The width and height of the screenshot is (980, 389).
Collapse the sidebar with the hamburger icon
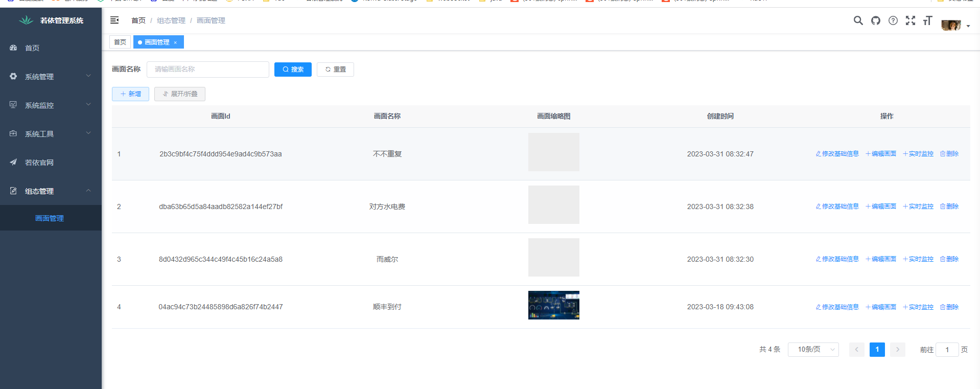(114, 20)
